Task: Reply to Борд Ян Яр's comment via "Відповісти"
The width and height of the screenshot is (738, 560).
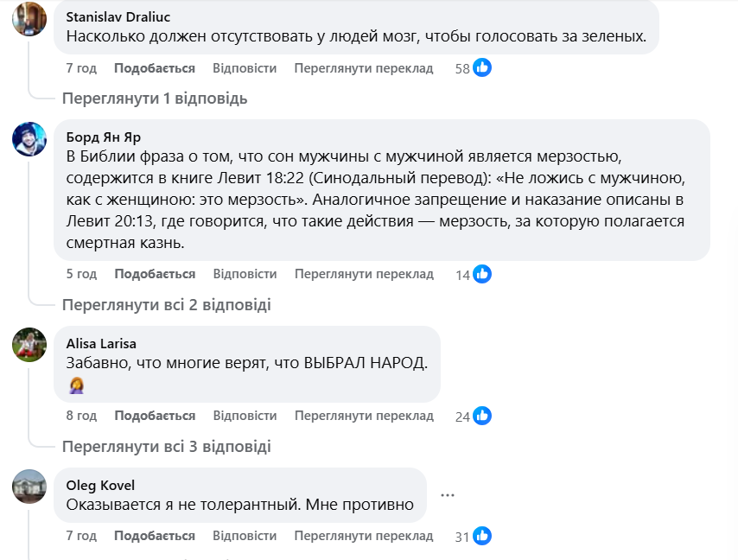Action: (x=245, y=274)
